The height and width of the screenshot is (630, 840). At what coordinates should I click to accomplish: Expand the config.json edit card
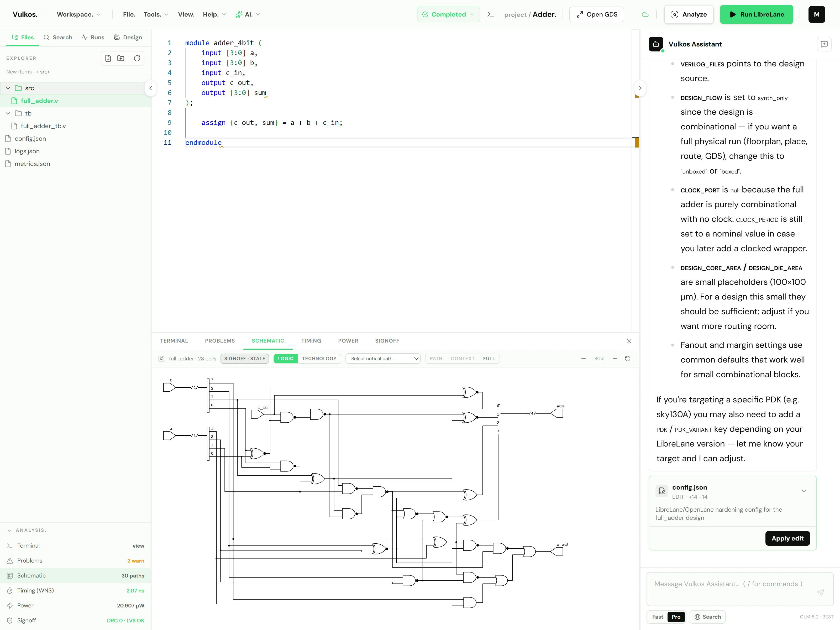coord(804,491)
